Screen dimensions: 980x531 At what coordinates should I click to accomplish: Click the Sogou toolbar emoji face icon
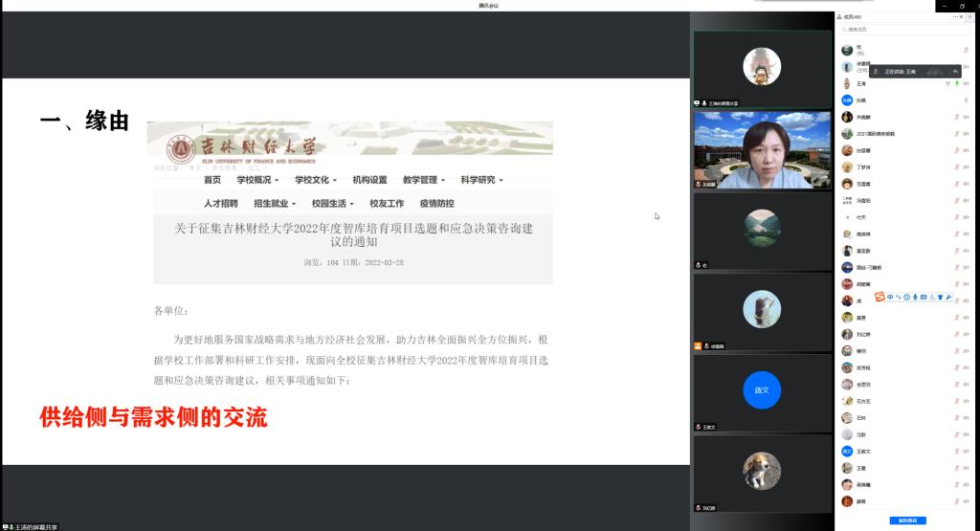906,297
